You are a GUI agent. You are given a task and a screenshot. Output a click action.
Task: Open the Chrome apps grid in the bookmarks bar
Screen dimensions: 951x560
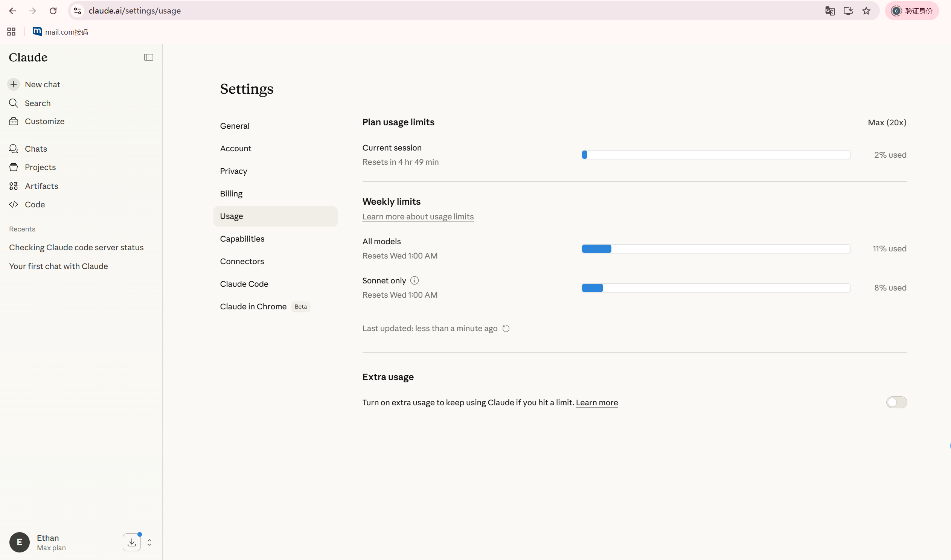click(x=11, y=32)
